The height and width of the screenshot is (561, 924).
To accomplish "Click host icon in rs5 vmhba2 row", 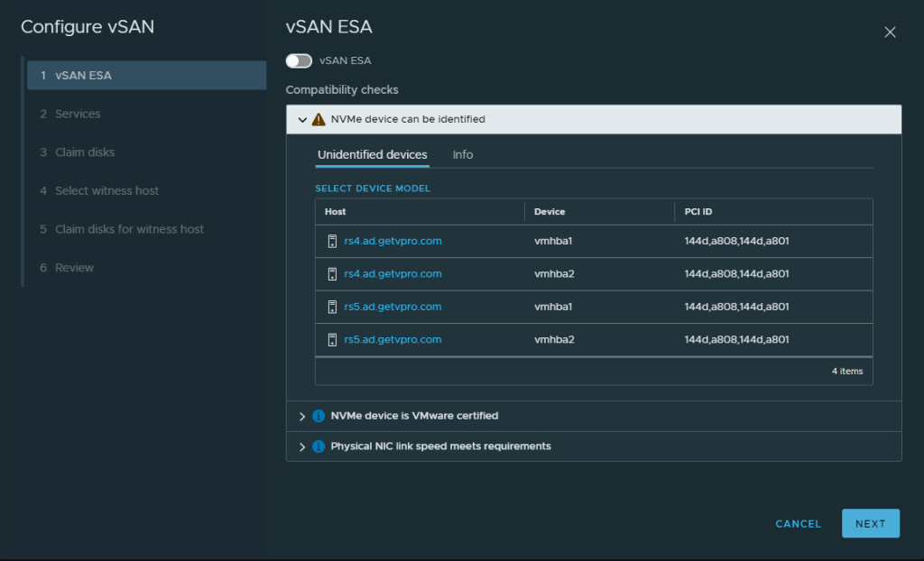I will coord(332,340).
